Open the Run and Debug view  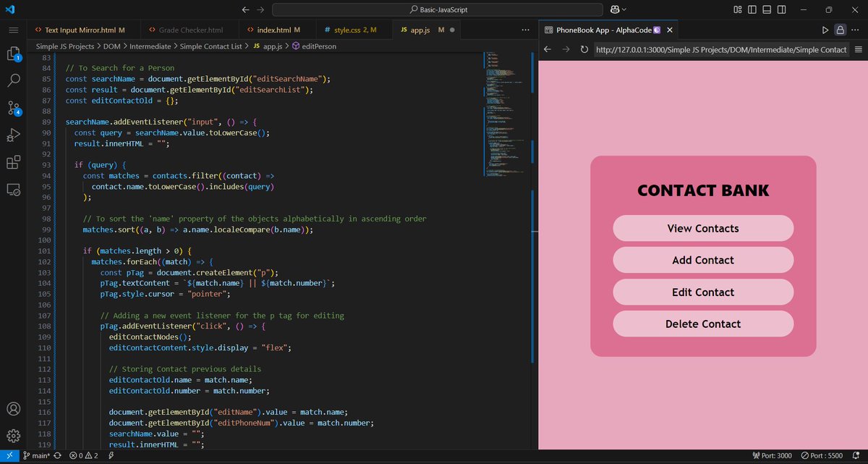click(13, 135)
